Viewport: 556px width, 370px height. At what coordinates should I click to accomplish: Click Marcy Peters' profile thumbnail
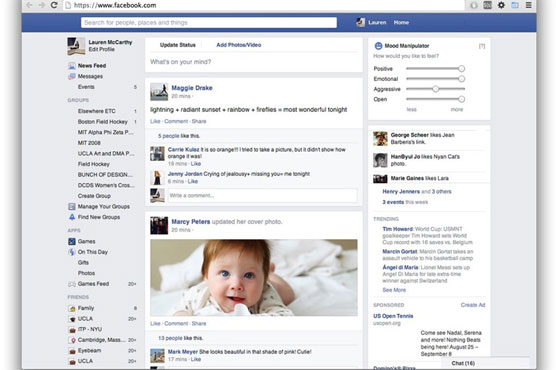[x=159, y=226]
